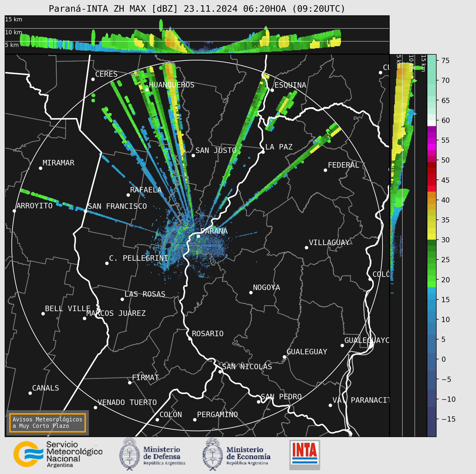Click the INTA logo
The image size is (476, 474).
click(x=305, y=455)
